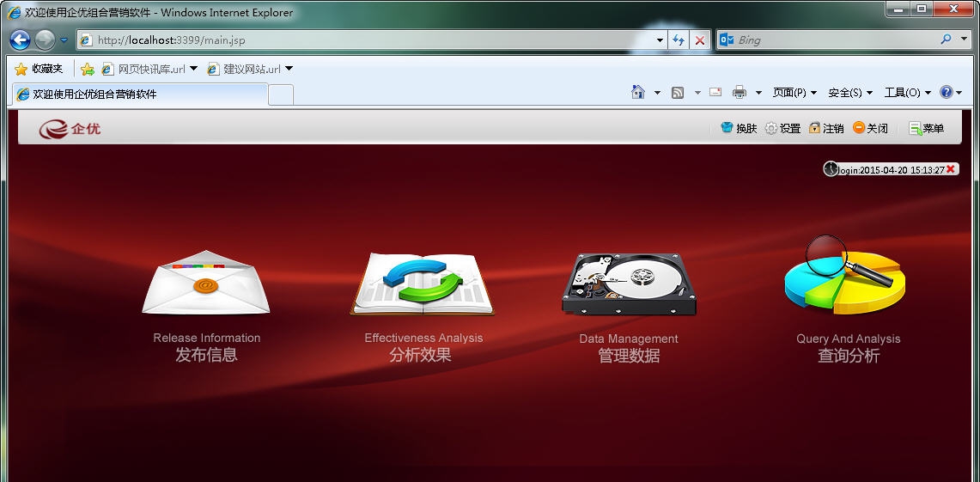Open recent pages dropdown arrow
This screenshot has width=980, height=482.
pyautogui.click(x=64, y=40)
